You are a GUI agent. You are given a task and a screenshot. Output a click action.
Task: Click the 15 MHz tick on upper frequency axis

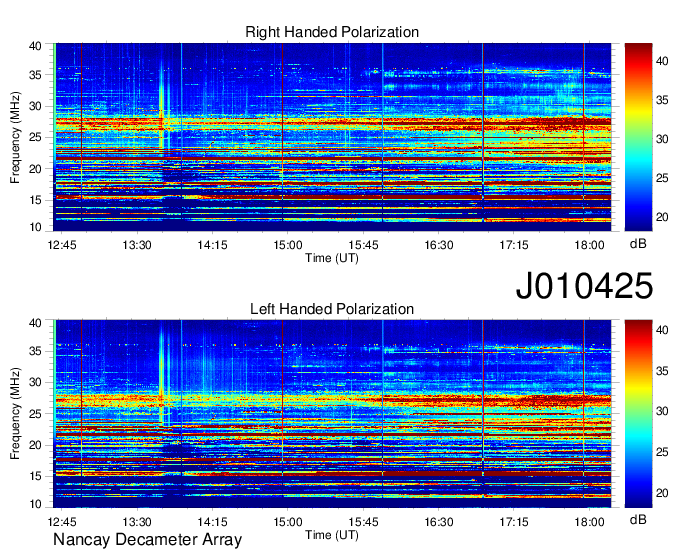click(36, 200)
